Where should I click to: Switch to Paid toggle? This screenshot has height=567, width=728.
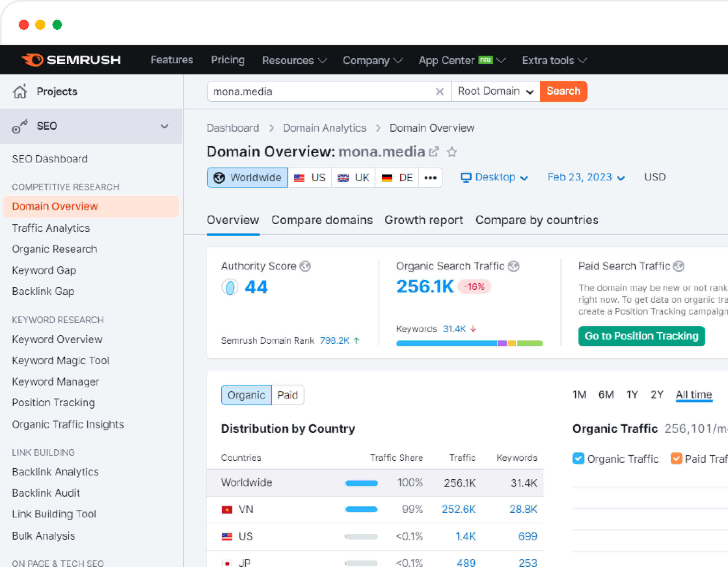point(288,395)
